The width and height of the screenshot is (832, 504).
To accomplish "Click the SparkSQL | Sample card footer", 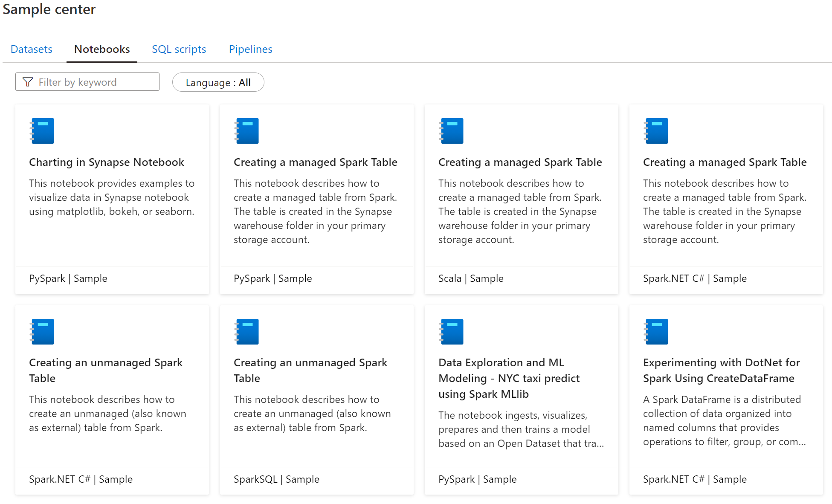I will point(276,479).
